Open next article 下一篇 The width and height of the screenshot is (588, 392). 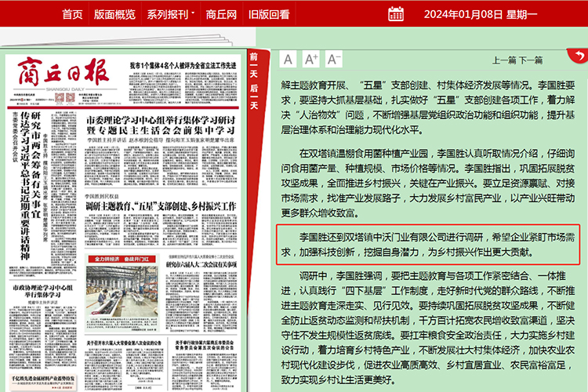(531, 60)
